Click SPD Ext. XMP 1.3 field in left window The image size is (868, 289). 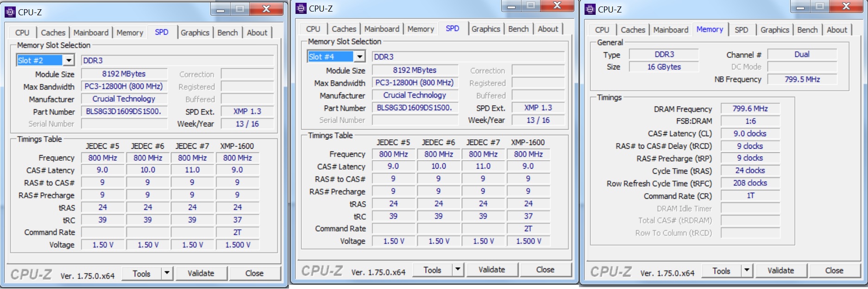[247, 112]
